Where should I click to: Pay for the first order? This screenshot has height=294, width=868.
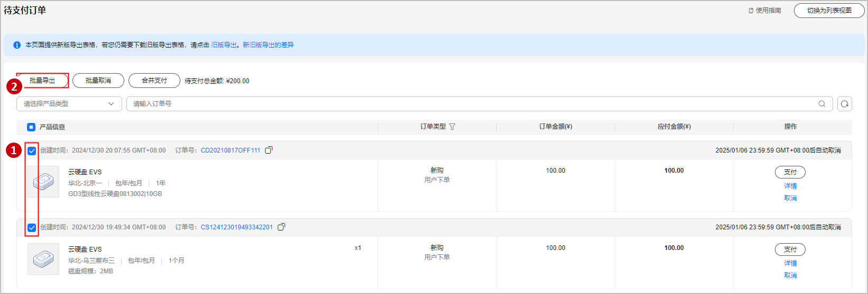click(790, 172)
